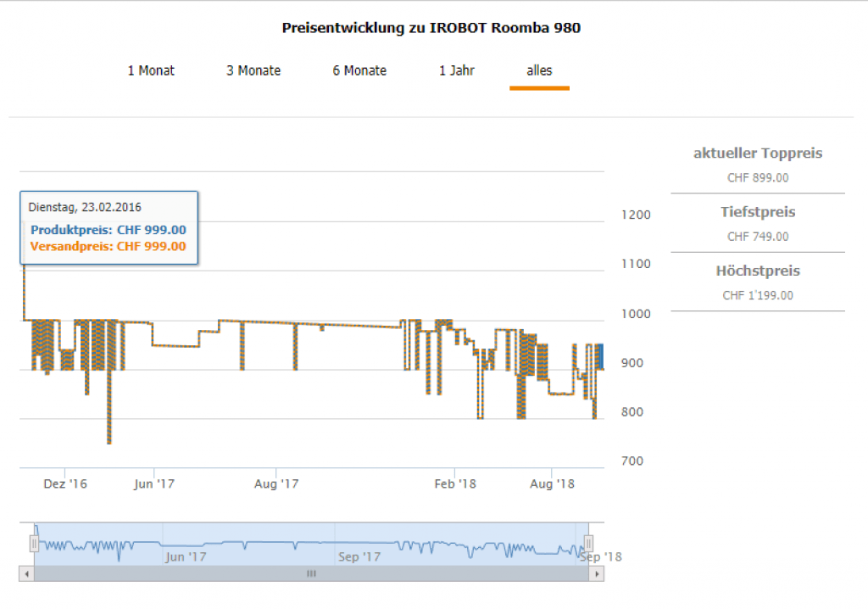Click the Feb '18 x-axis label

(x=455, y=483)
